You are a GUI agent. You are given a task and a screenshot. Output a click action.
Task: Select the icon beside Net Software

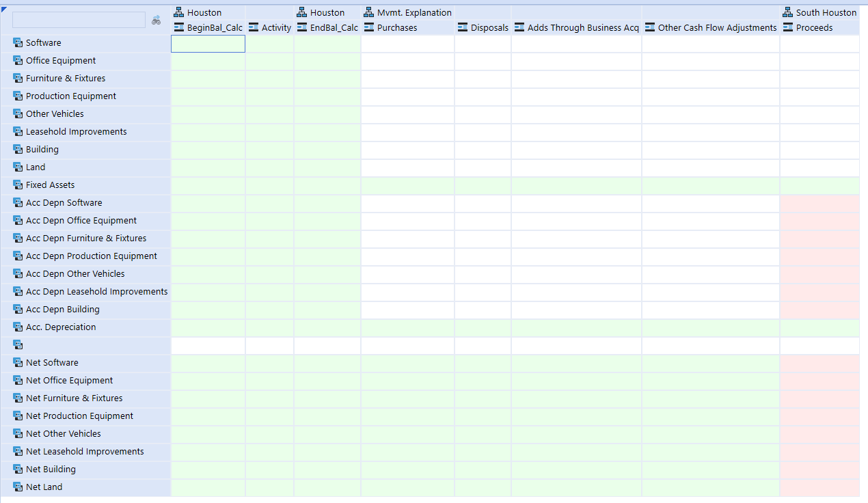pyautogui.click(x=18, y=363)
